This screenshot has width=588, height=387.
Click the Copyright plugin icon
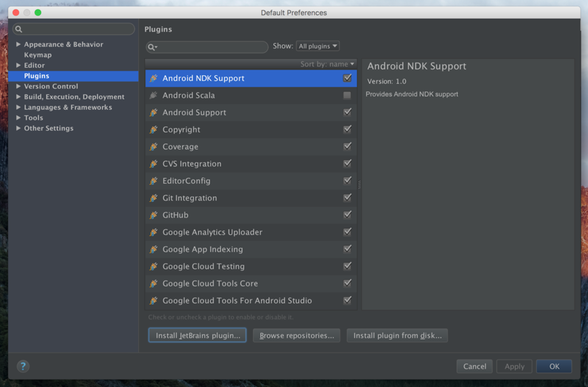pyautogui.click(x=153, y=130)
